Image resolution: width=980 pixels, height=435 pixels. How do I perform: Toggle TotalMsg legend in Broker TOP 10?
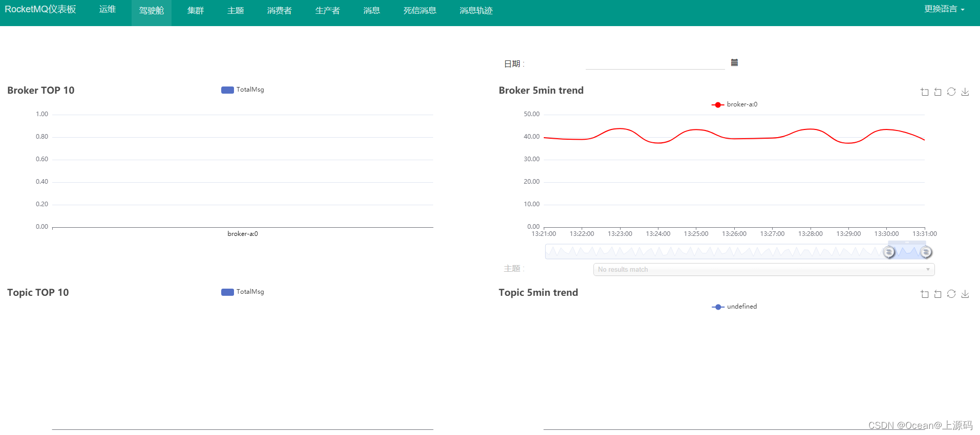pyautogui.click(x=243, y=90)
